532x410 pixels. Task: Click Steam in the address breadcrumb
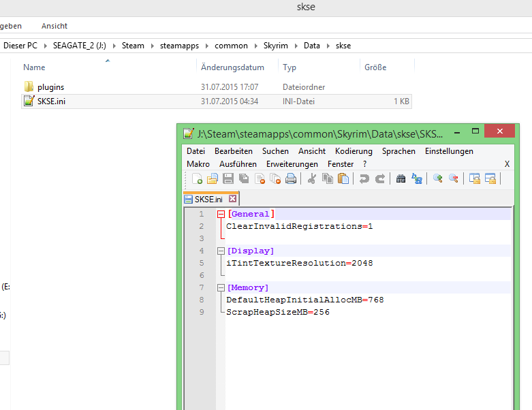[x=133, y=46]
